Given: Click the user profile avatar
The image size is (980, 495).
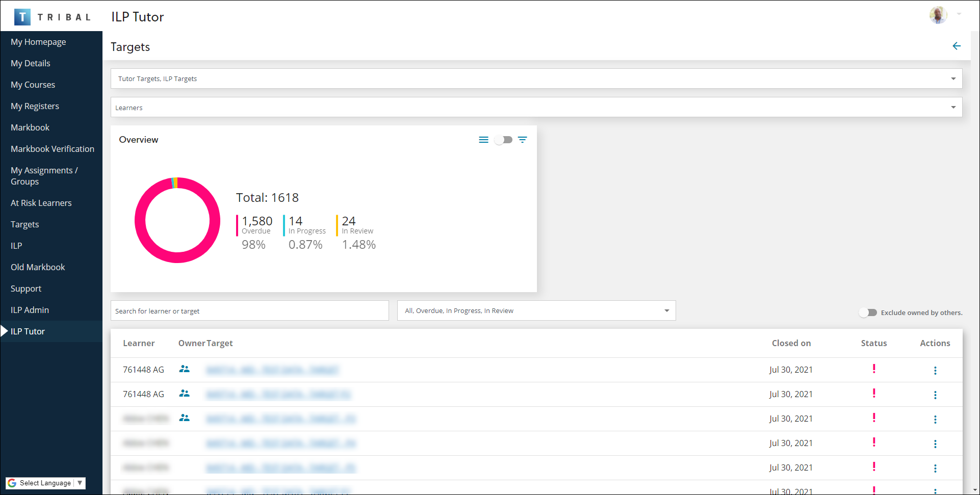Looking at the screenshot, I should coord(938,15).
